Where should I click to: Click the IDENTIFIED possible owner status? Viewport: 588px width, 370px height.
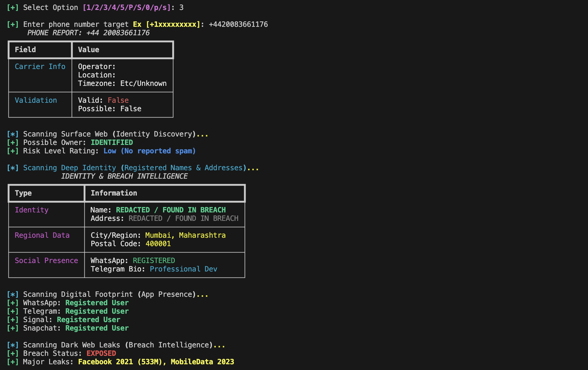[112, 143]
